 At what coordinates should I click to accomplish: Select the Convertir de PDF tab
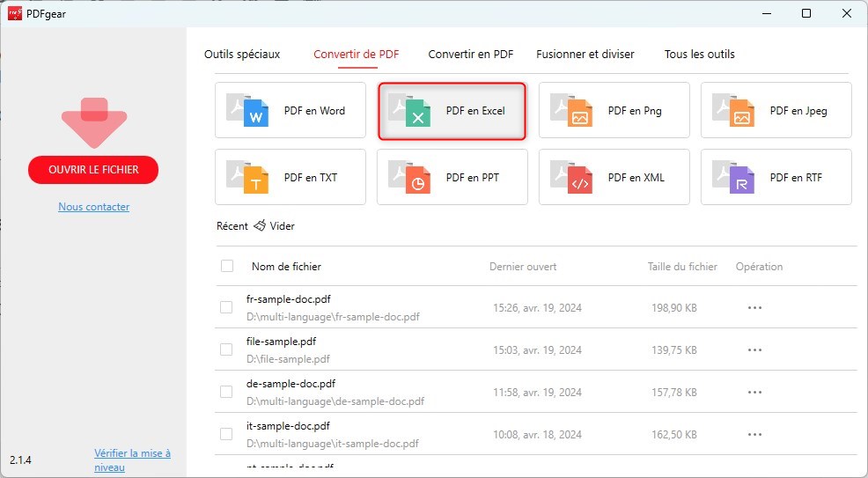coord(357,55)
